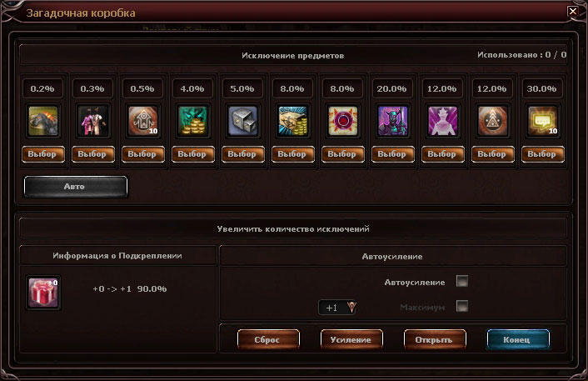Image resolution: width=588 pixels, height=381 pixels.
Task: Click Выбор button under 30.0% item
Action: 543,154
